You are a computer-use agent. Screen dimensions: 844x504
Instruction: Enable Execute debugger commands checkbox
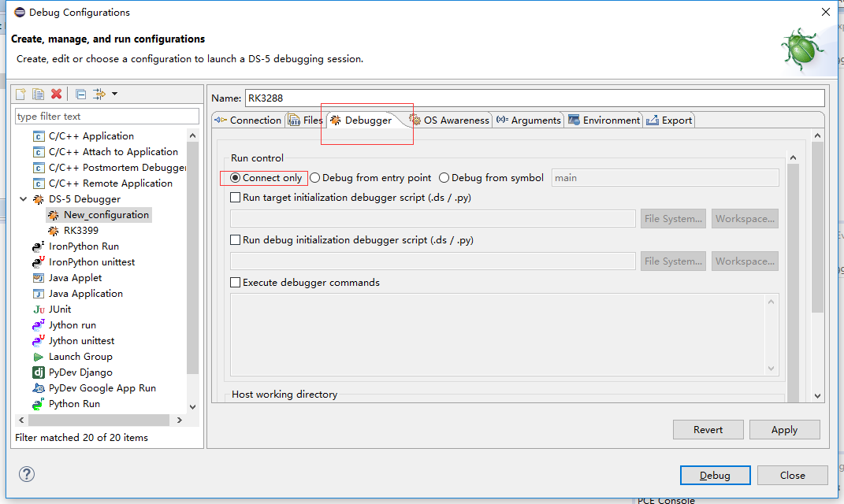coord(235,283)
